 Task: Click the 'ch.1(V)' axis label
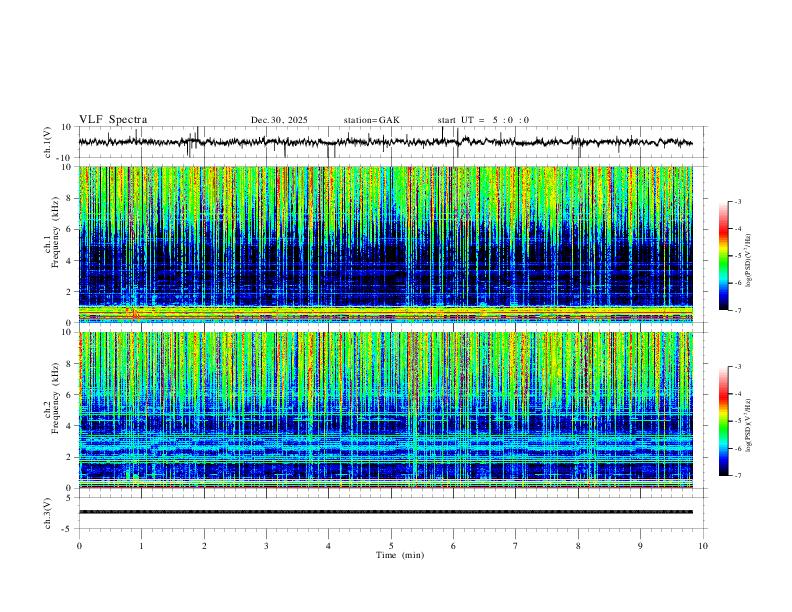48,144
